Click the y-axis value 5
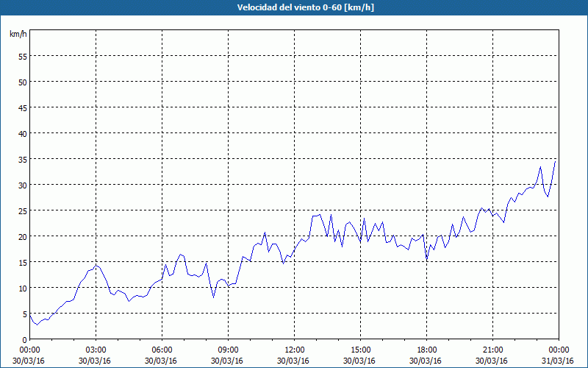This screenshot has width=588, height=368. (x=25, y=314)
